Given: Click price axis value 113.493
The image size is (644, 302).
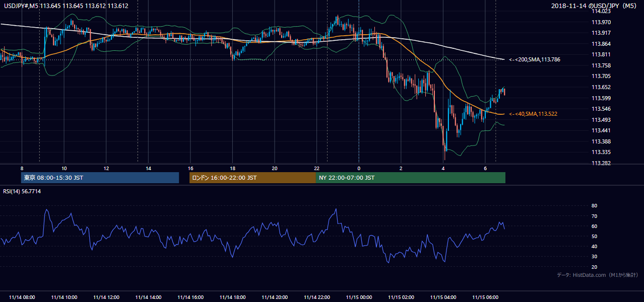Looking at the screenshot, I should 602,120.
